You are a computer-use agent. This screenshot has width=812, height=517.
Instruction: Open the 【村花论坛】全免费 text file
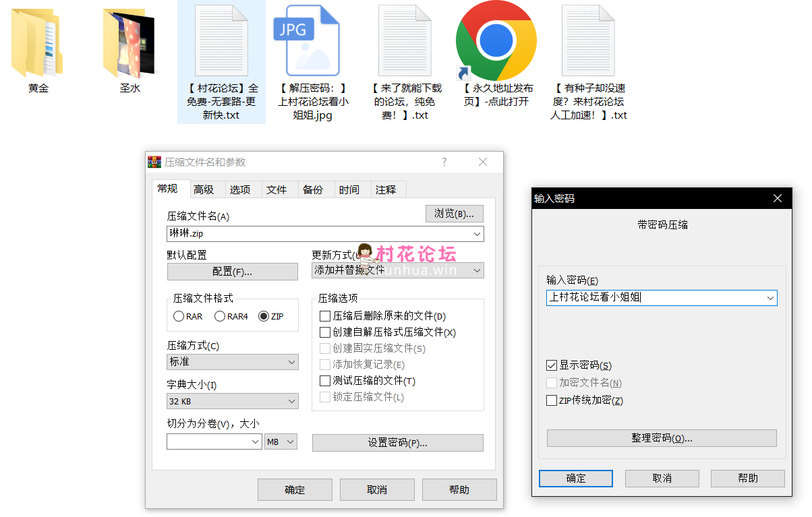click(221, 40)
